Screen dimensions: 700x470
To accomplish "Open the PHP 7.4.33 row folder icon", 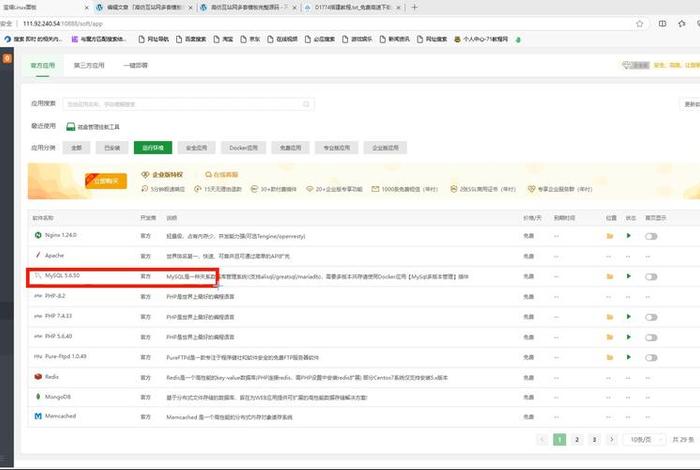I will [609, 317].
